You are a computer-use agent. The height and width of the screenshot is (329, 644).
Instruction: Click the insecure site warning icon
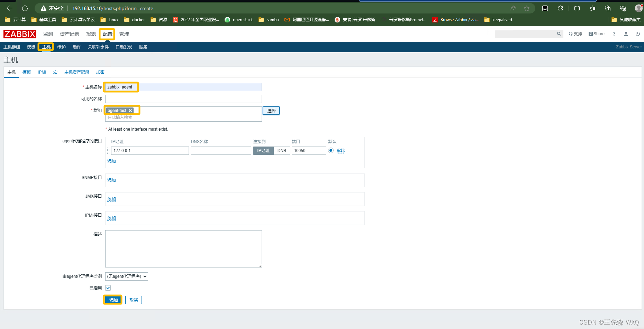tap(44, 8)
